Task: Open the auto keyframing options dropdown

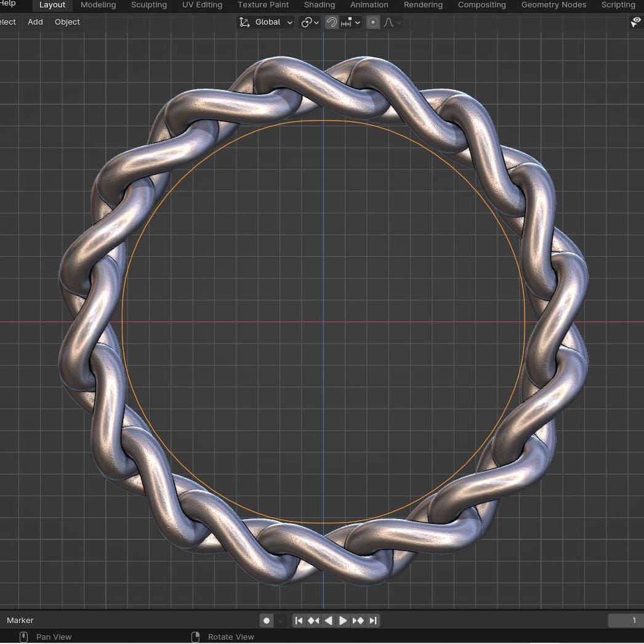Action: [x=281, y=621]
